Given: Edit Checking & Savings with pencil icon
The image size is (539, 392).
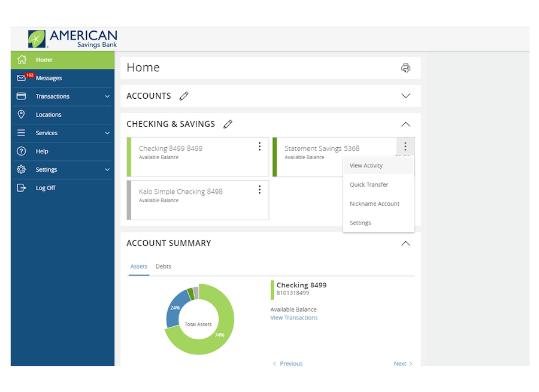Looking at the screenshot, I should pyautogui.click(x=228, y=124).
